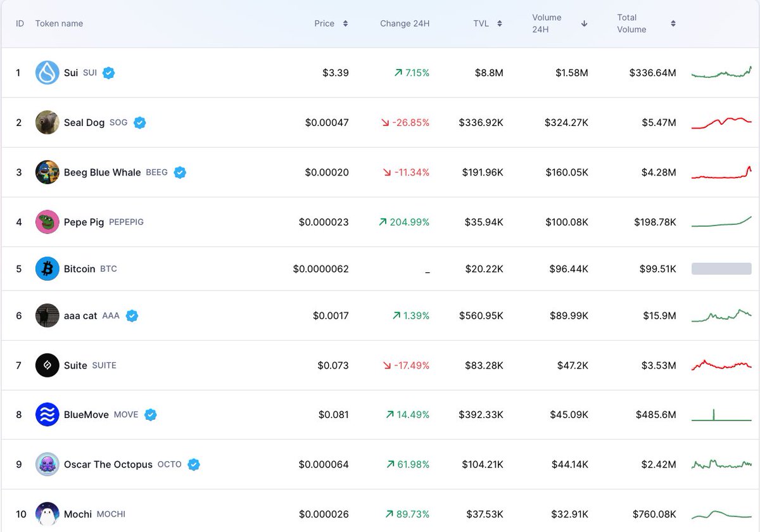
Task: Sort by Total Volume column arrows
Action: 673,23
